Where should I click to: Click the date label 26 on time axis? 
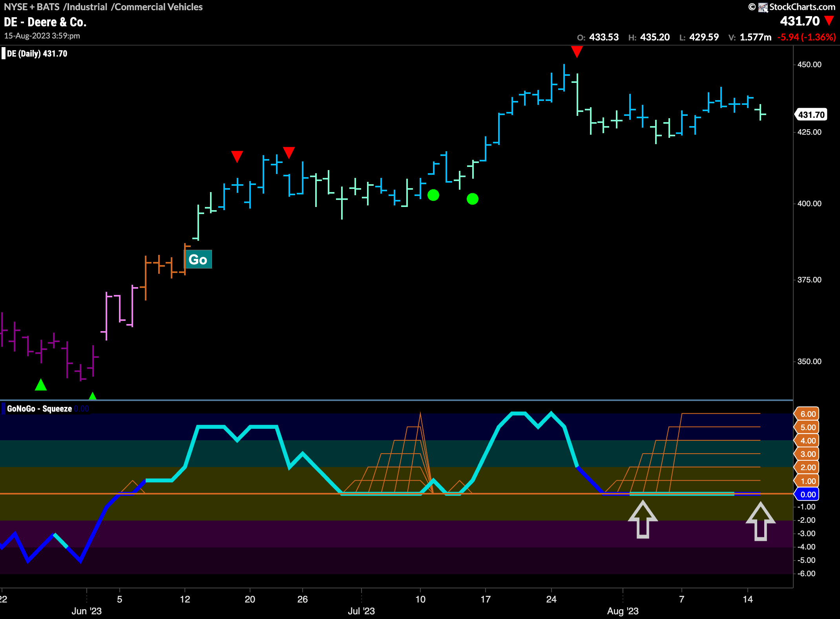point(303,599)
